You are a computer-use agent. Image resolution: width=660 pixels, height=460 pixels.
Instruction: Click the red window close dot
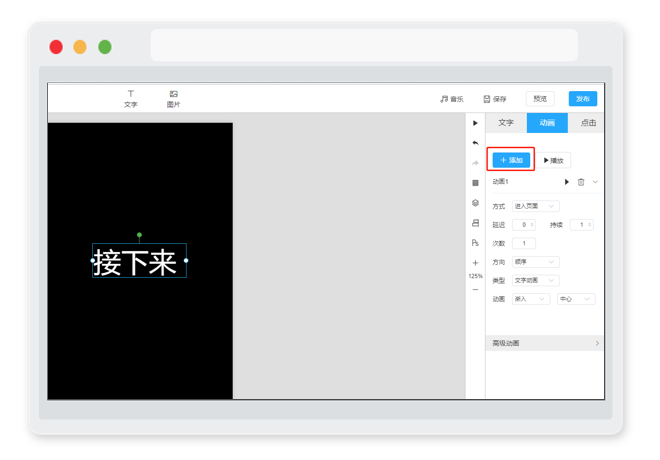(x=56, y=47)
